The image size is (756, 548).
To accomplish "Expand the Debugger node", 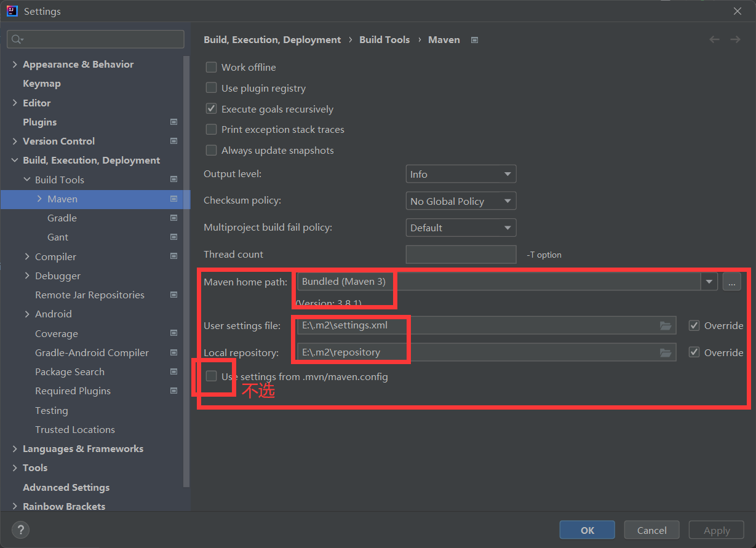I will [x=27, y=276].
